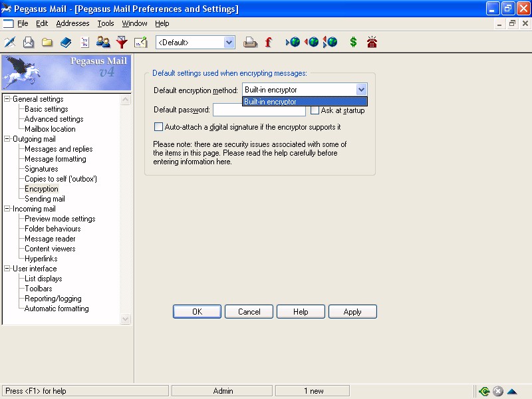Open the read new mail envelope icon

pos(29,43)
